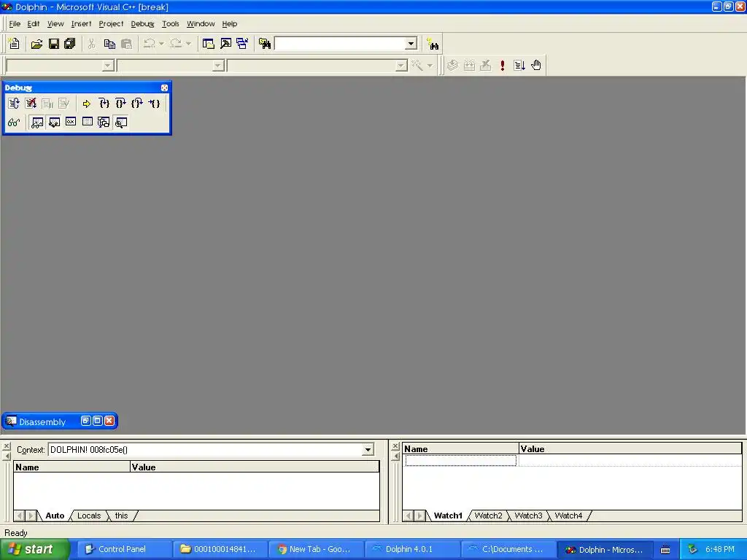Click the Cut scissors icon

point(91,44)
